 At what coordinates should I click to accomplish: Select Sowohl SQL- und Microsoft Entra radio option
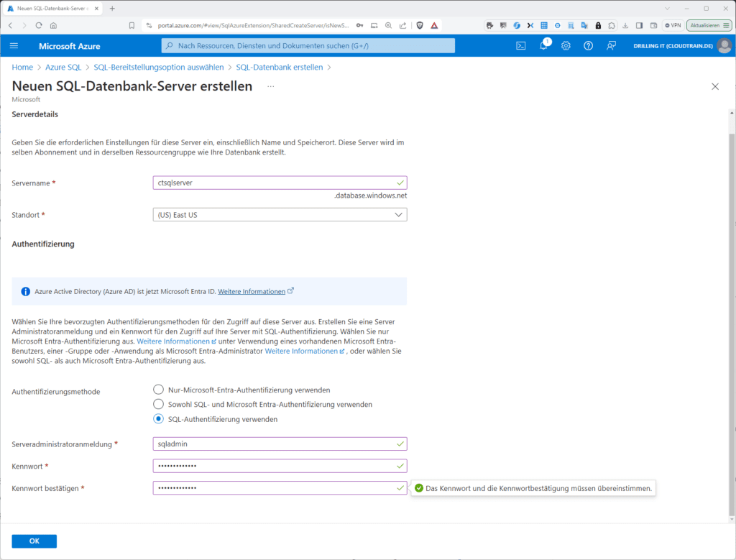click(159, 404)
